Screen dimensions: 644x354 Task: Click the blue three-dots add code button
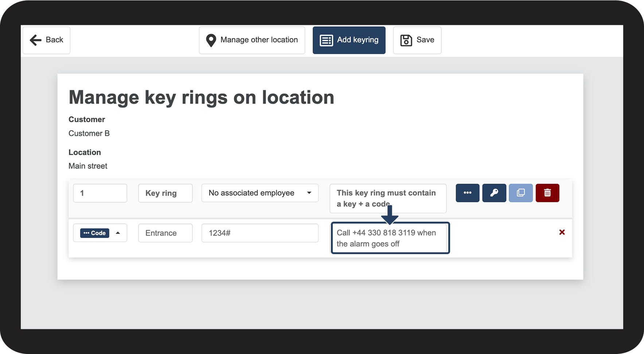468,193
